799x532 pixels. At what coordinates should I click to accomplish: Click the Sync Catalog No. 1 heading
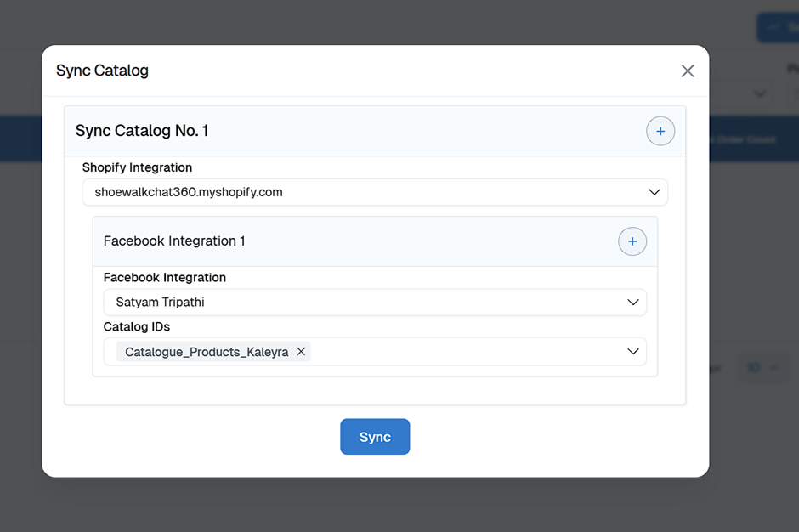142,131
